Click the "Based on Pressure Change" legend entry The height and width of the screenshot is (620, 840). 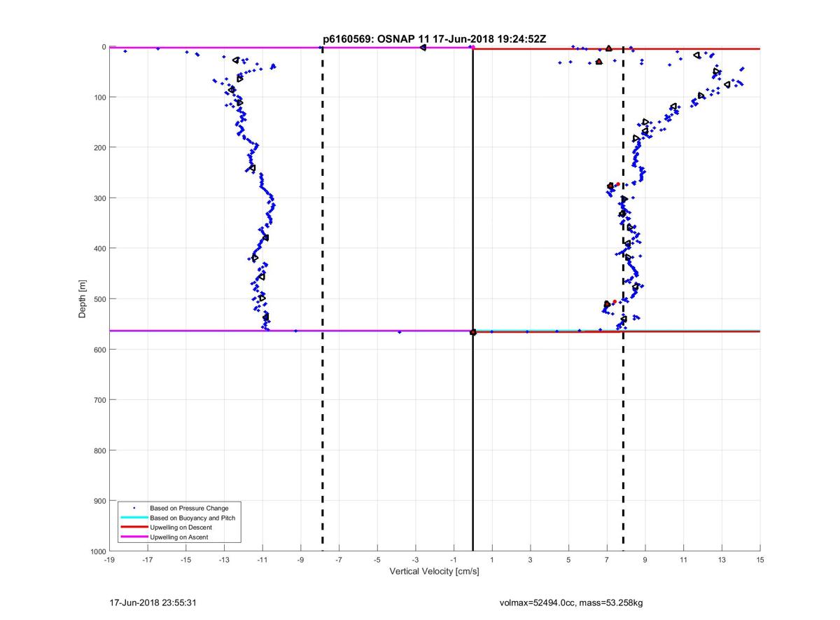(189, 508)
